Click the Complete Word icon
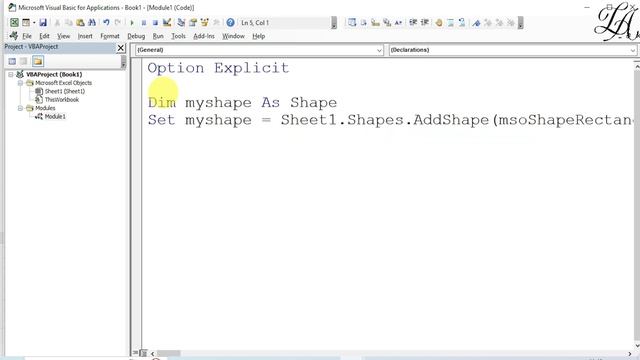 pyautogui.click(x=398, y=22)
